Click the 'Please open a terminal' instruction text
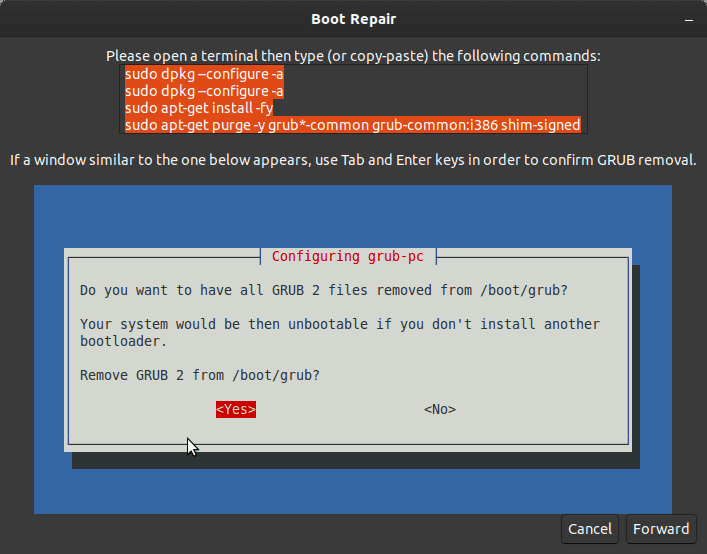Image resolution: width=707 pixels, height=554 pixels. [x=353, y=56]
